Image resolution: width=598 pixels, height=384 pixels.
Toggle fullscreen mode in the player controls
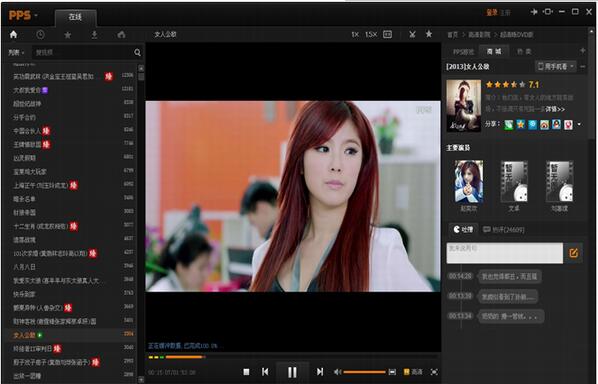(434, 371)
